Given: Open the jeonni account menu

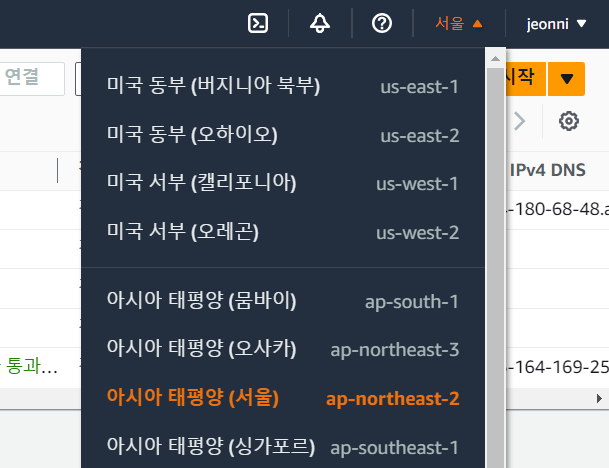Looking at the screenshot, I should pos(556,24).
